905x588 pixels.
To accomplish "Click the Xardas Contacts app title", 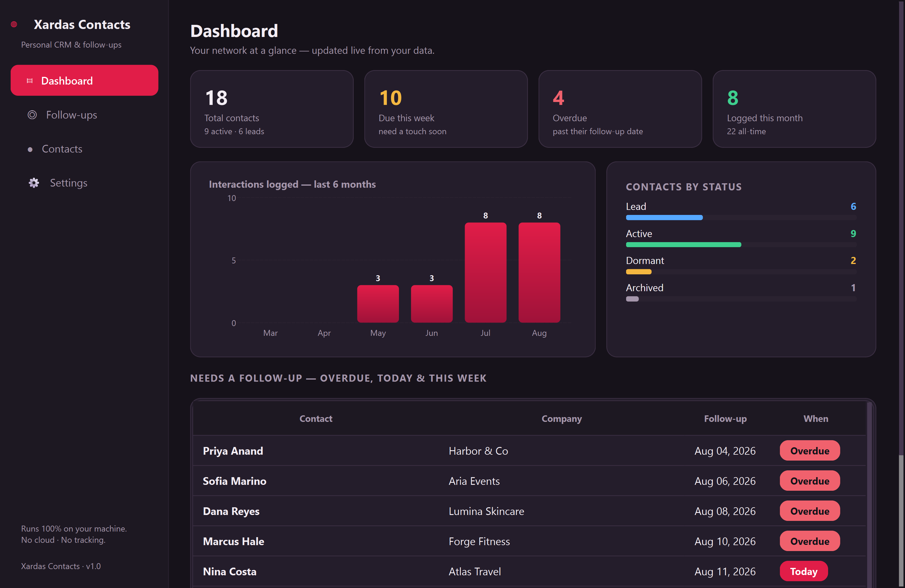I will pyautogui.click(x=82, y=24).
